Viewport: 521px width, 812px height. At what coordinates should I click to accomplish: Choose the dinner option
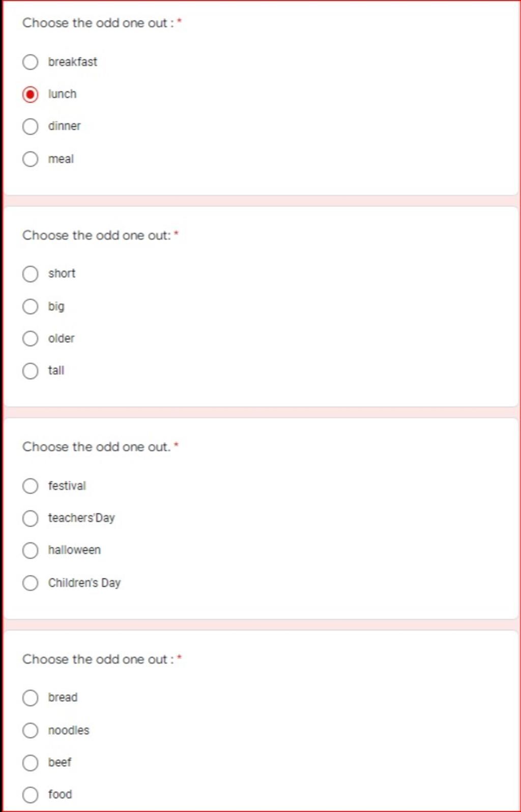point(30,127)
